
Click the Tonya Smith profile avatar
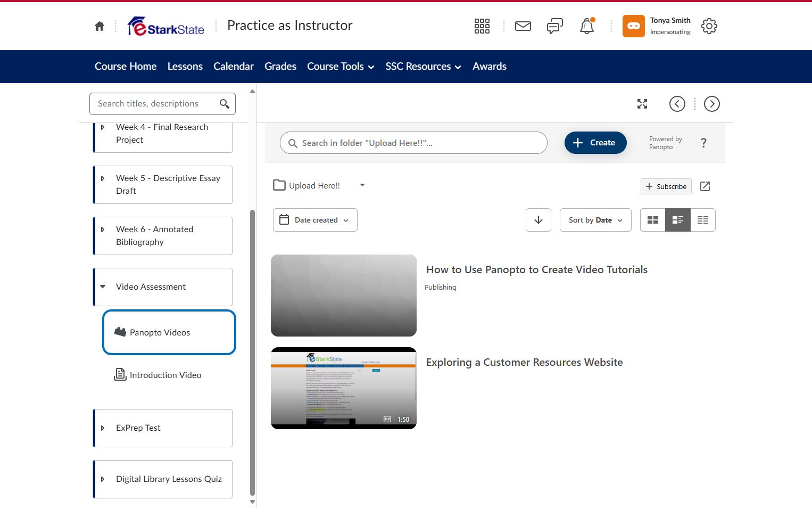634,26
